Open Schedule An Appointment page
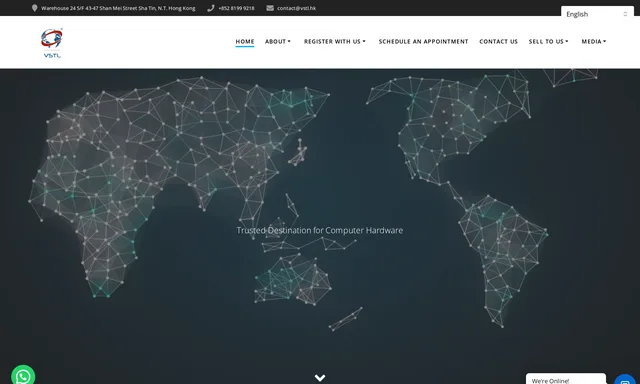This screenshot has height=384, width=640. 423,42
